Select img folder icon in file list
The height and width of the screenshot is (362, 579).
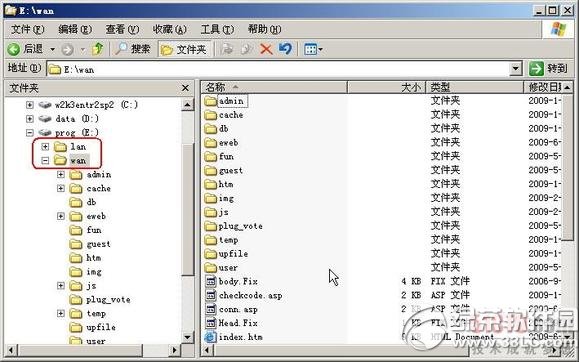click(x=210, y=198)
